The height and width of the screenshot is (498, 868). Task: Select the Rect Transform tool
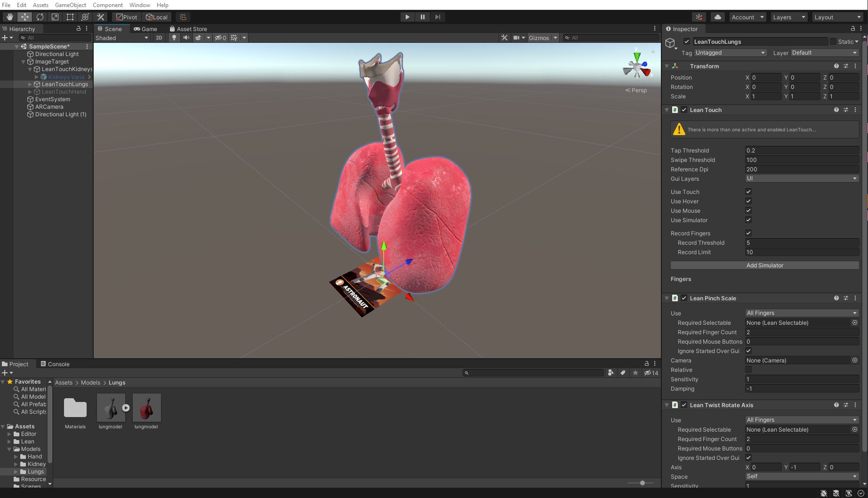pyautogui.click(x=70, y=17)
